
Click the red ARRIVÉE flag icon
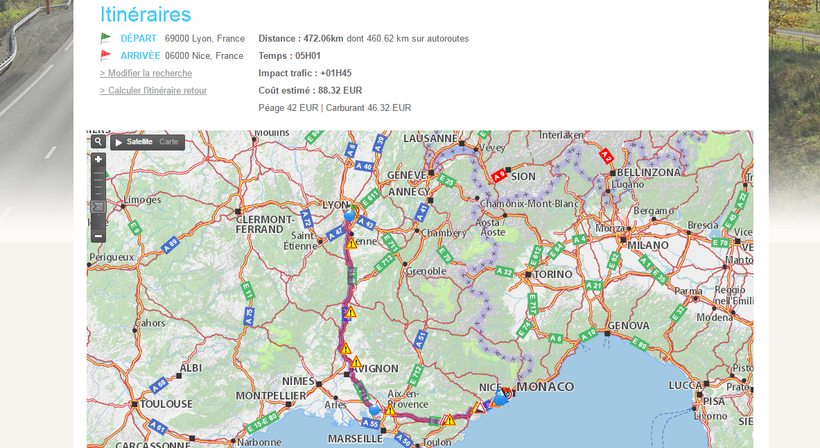point(106,55)
